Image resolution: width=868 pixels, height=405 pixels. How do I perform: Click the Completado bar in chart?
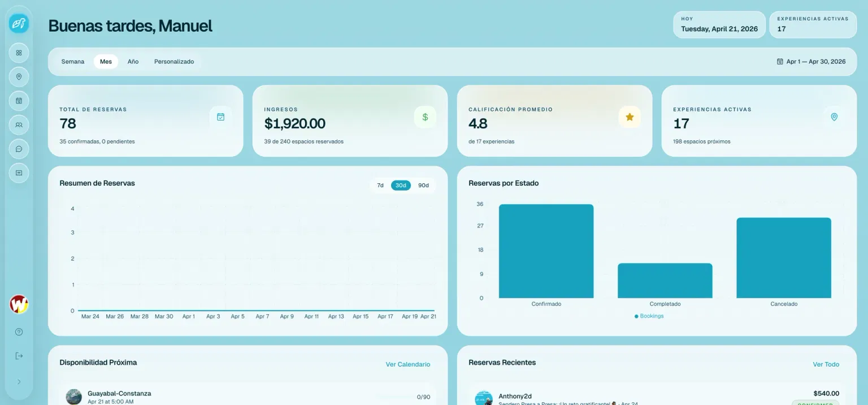(665, 281)
